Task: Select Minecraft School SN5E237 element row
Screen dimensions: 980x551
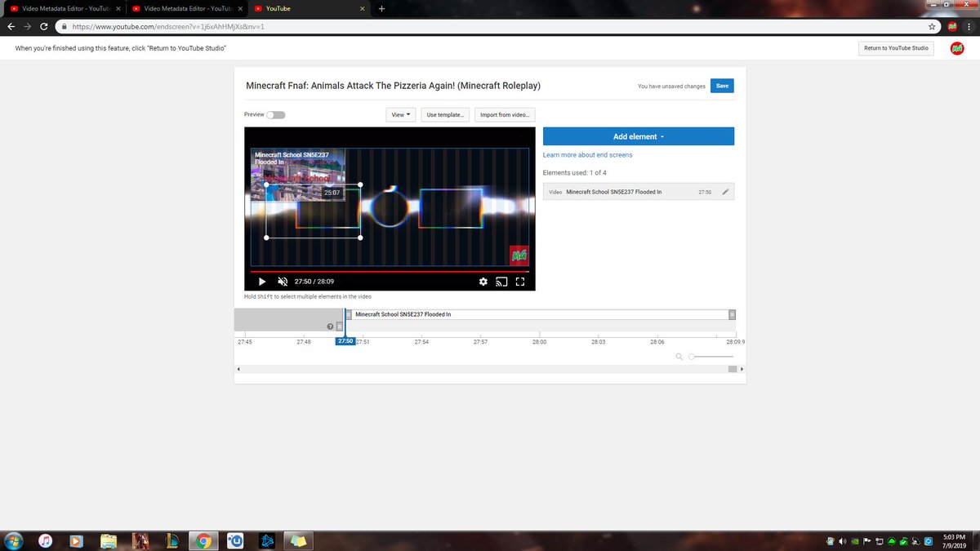Action: pos(639,192)
